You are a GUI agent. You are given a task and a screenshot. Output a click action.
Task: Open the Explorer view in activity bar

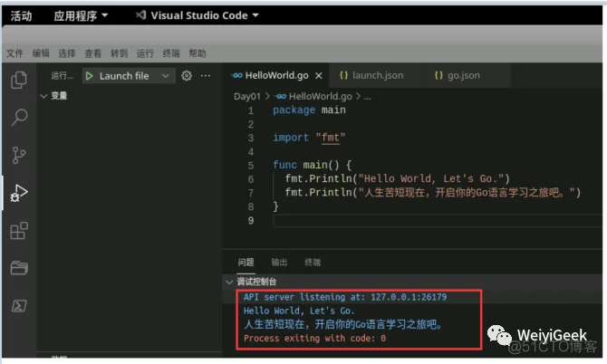pos(19,80)
